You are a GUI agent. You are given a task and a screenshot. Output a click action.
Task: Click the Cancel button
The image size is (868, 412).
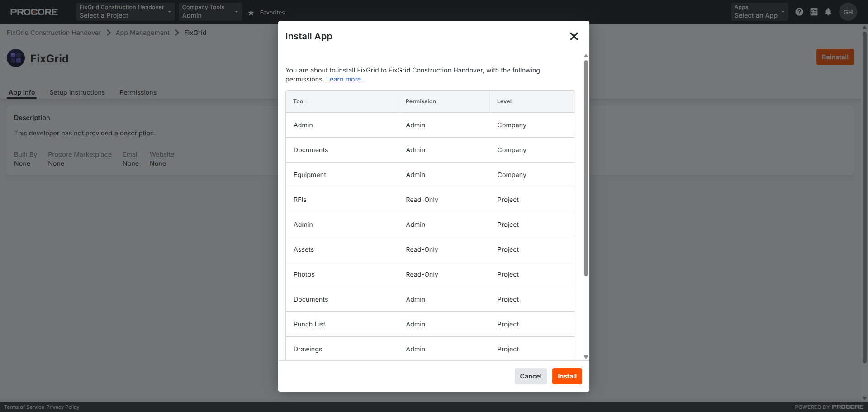531,376
